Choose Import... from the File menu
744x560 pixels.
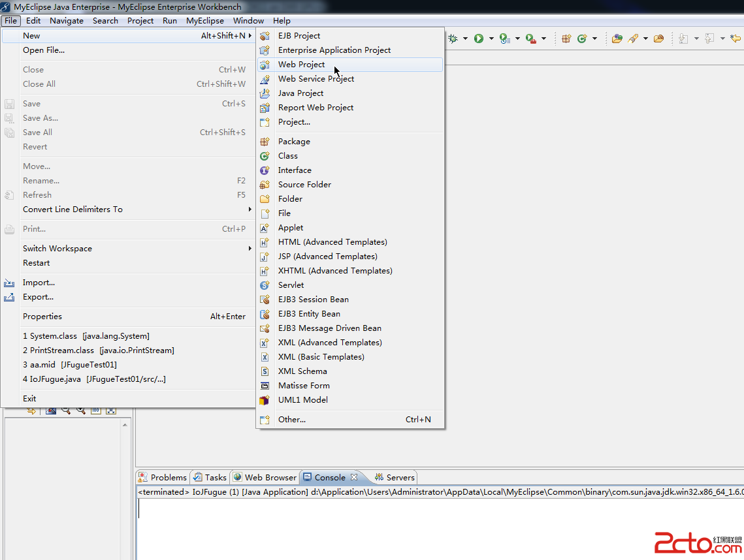128,283
